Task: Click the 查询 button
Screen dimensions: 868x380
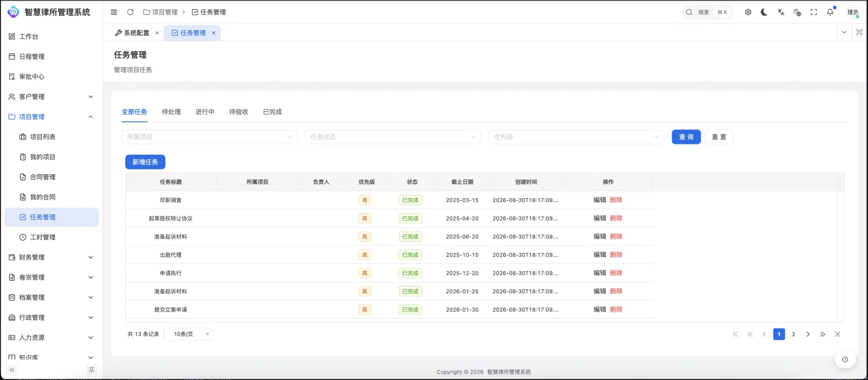Action: click(686, 137)
